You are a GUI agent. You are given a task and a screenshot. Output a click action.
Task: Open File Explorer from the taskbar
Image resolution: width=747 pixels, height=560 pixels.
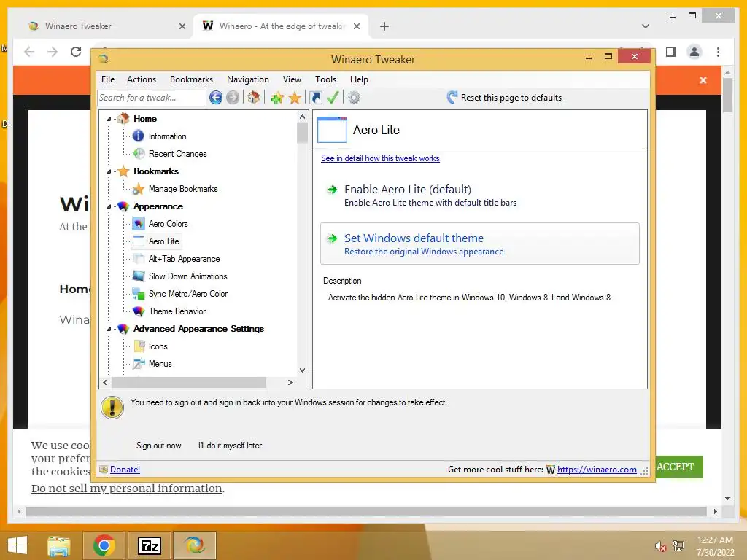[x=59, y=545]
